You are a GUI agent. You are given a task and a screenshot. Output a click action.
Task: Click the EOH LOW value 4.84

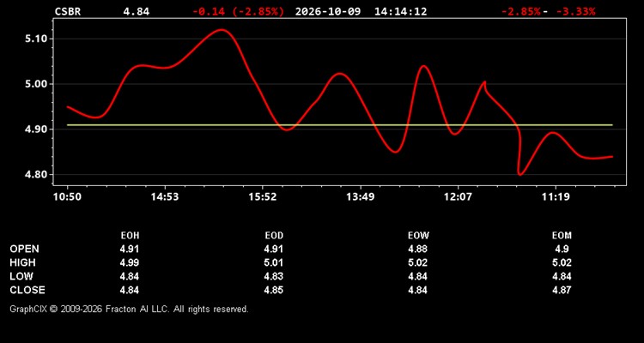130,276
